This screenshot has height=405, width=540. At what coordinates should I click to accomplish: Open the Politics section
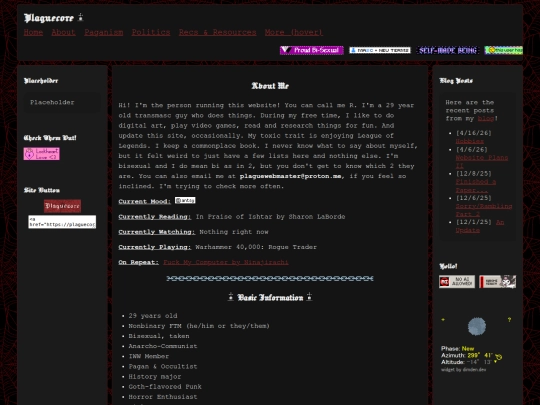pyautogui.click(x=151, y=32)
